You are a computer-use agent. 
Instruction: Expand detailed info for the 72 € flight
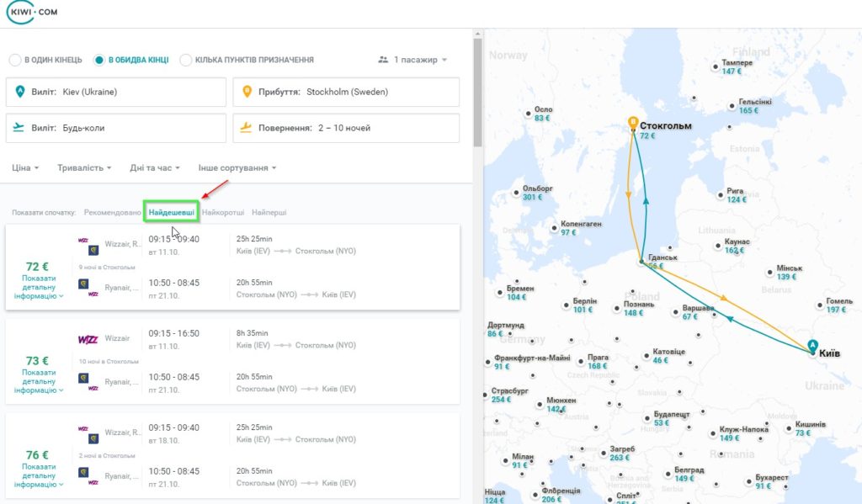(39, 287)
